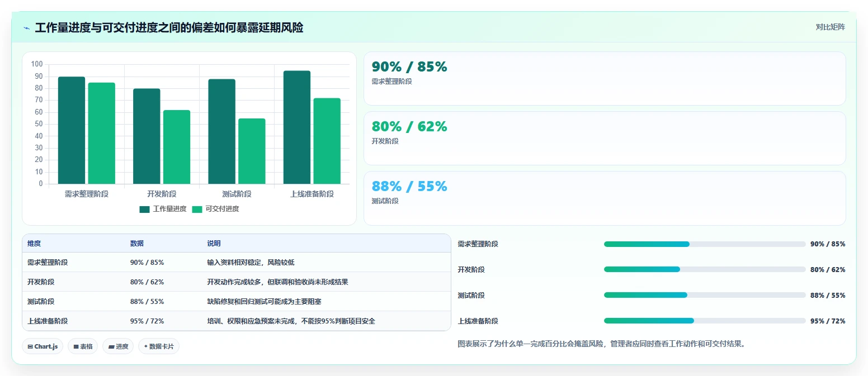Click the 需求整理阶段 progress bar
Image resolution: width=868 pixels, height=376 pixels.
[x=705, y=244]
